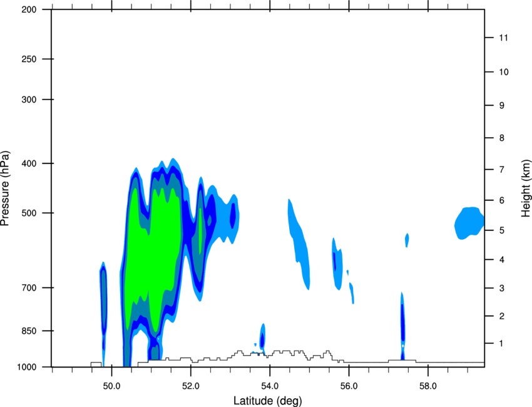Select the 500 pressure tick label
The width and height of the screenshot is (532, 407).
(x=29, y=213)
